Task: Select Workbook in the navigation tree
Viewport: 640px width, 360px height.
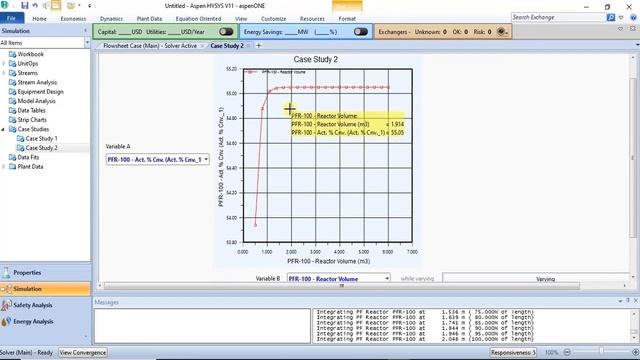Action: click(30, 54)
